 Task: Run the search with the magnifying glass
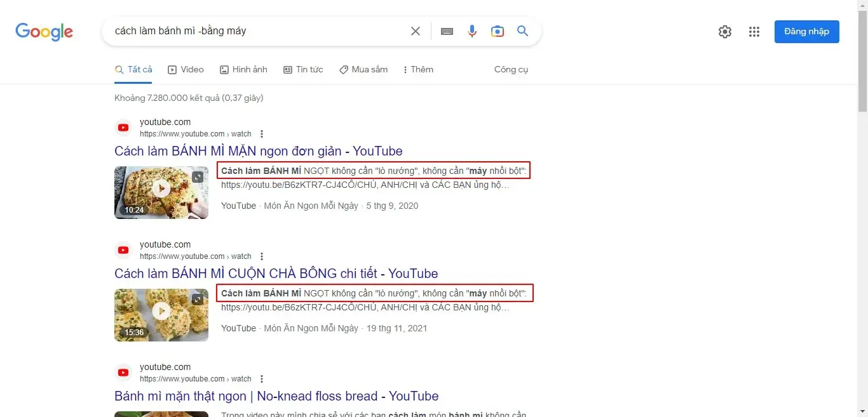click(x=522, y=30)
